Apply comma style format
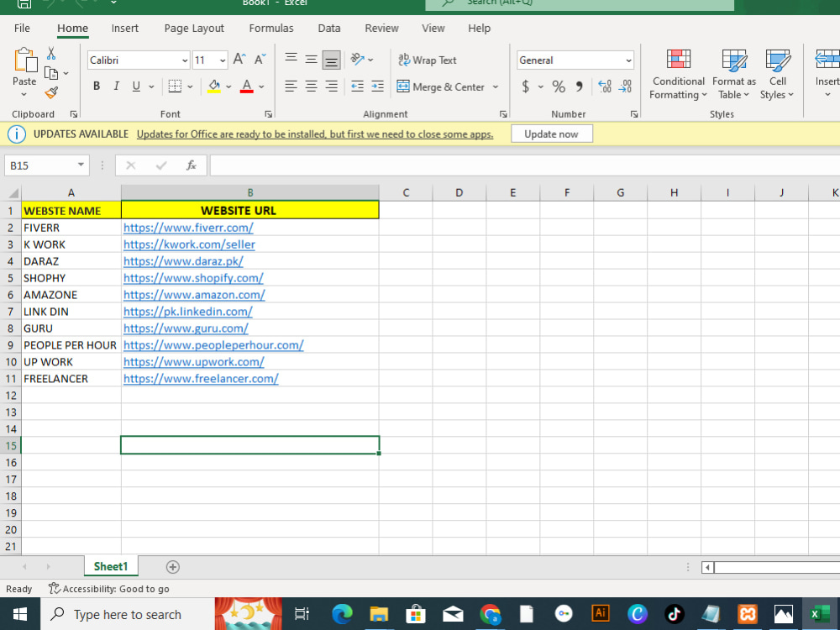This screenshot has width=840, height=630. (x=579, y=87)
